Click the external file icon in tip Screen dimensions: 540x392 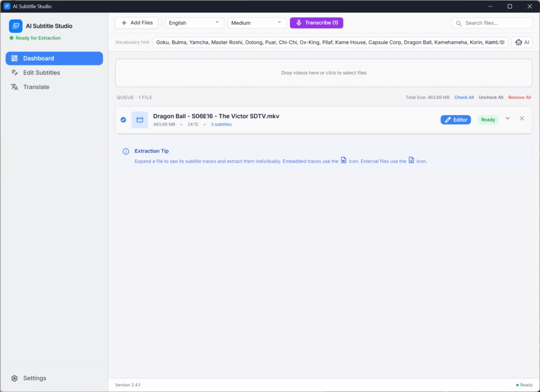pyautogui.click(x=411, y=160)
